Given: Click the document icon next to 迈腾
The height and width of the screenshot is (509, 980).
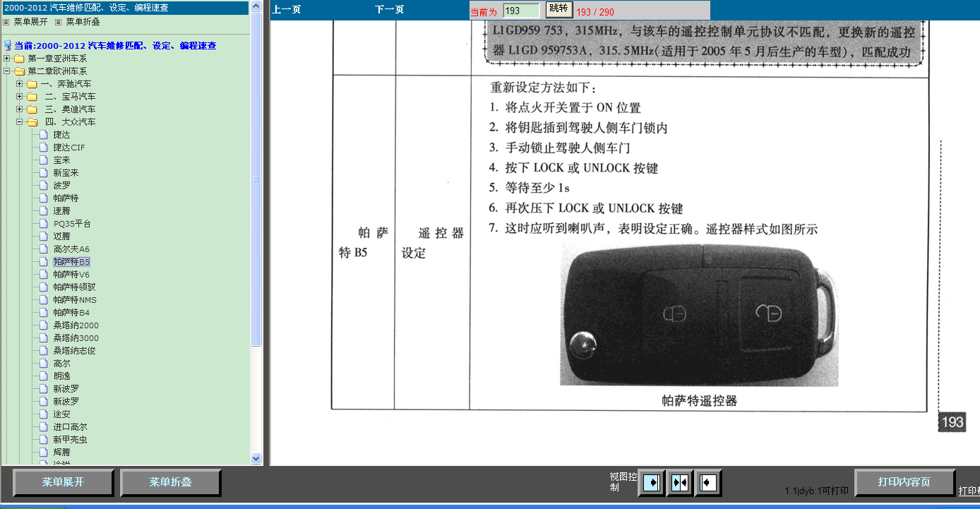Looking at the screenshot, I should point(44,236).
